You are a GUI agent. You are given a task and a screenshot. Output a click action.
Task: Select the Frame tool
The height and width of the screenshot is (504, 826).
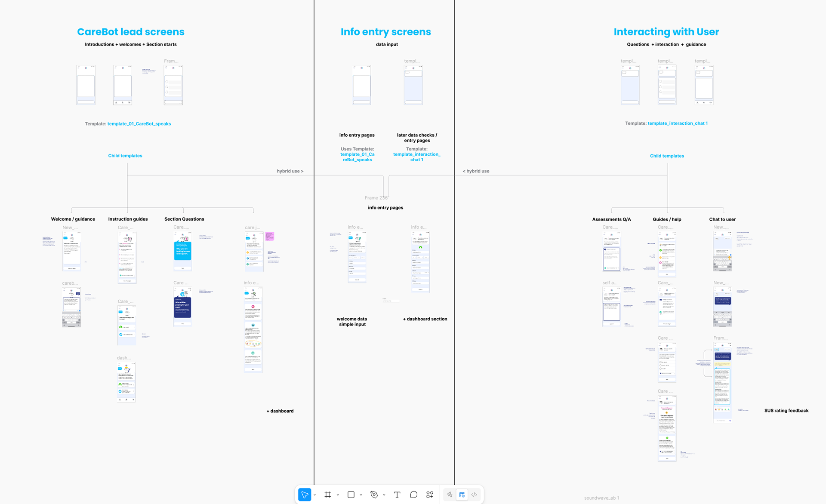[x=328, y=495]
